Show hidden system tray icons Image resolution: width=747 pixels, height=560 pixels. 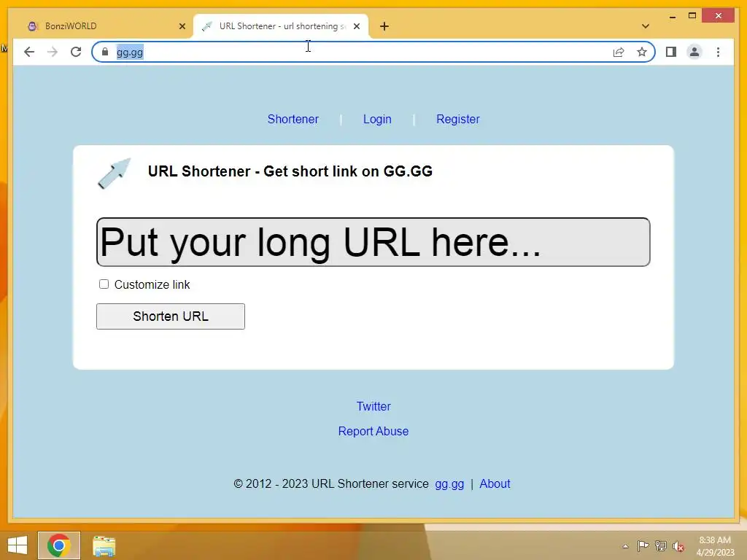[x=625, y=546]
